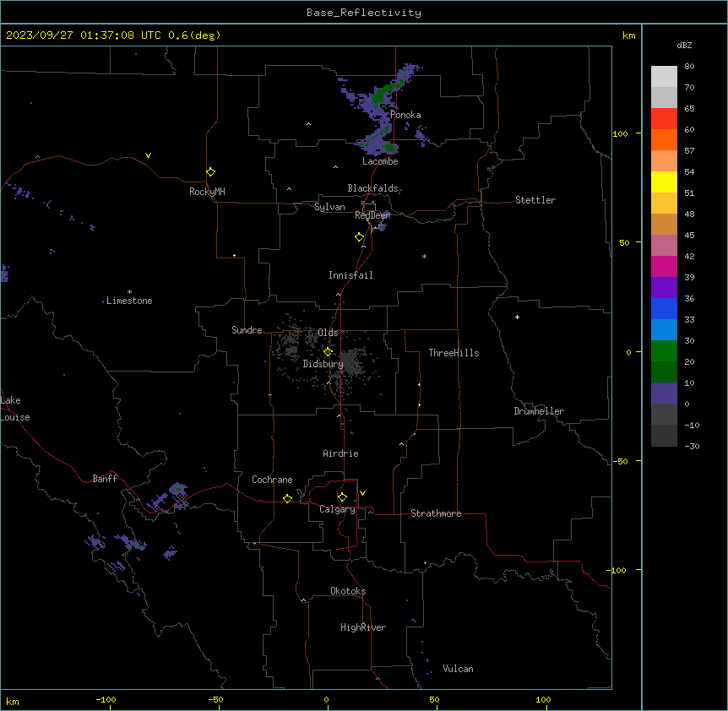Image resolution: width=728 pixels, height=711 pixels.
Task: Click the Banff label on map
Action: pyautogui.click(x=105, y=479)
